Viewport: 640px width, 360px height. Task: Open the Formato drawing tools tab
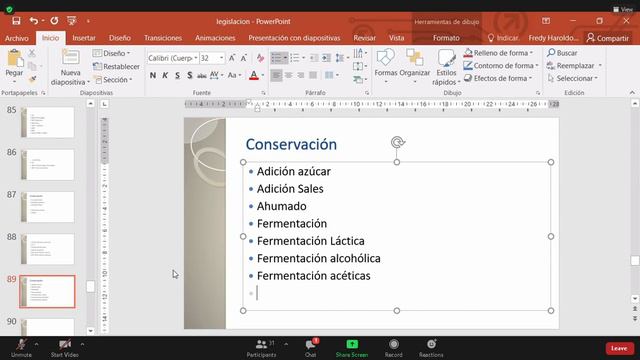[446, 38]
